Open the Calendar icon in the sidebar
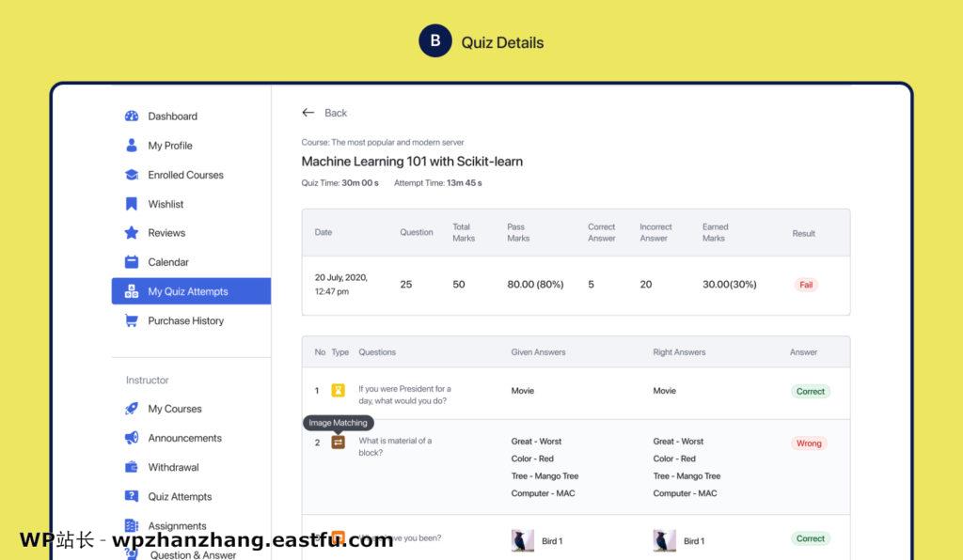This screenshot has height=560, width=963. click(131, 261)
